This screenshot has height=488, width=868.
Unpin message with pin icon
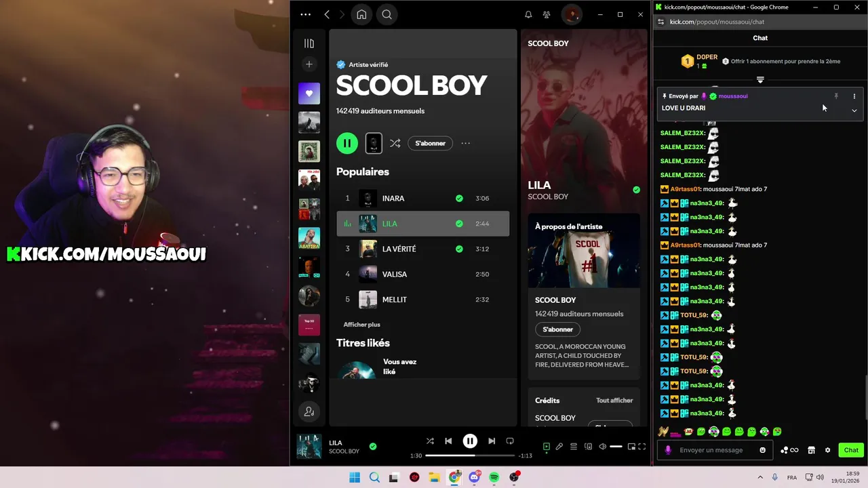click(x=836, y=96)
